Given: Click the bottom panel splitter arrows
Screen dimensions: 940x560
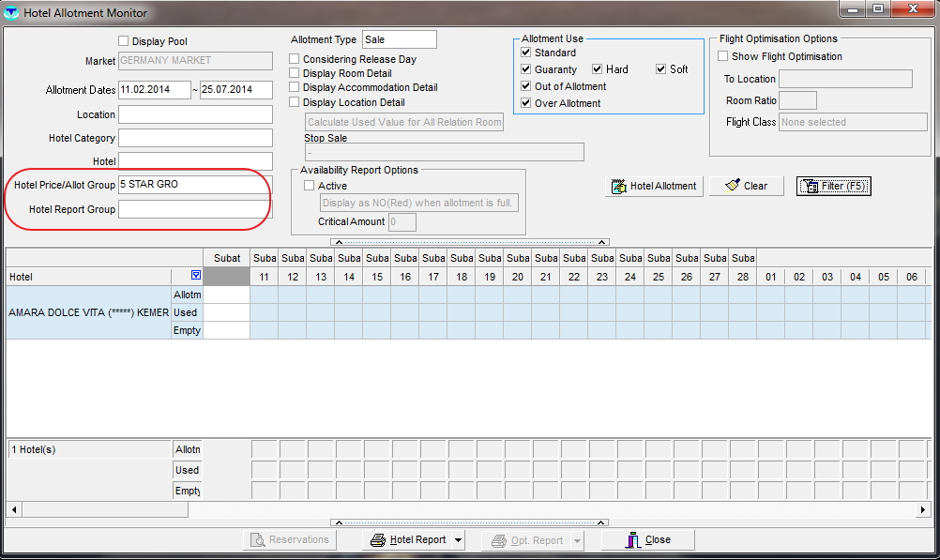Looking at the screenshot, I should (470, 522).
